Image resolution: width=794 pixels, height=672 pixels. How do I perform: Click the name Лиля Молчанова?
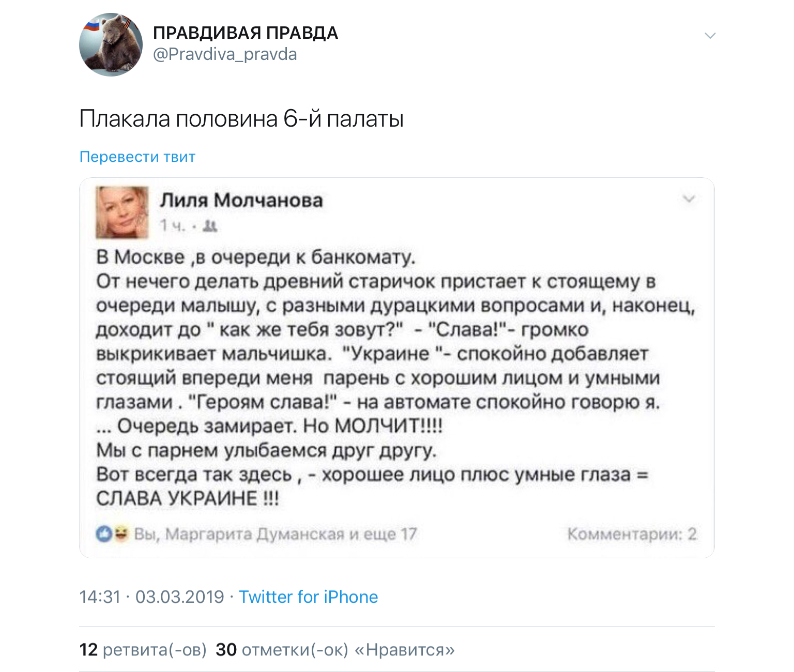click(241, 200)
